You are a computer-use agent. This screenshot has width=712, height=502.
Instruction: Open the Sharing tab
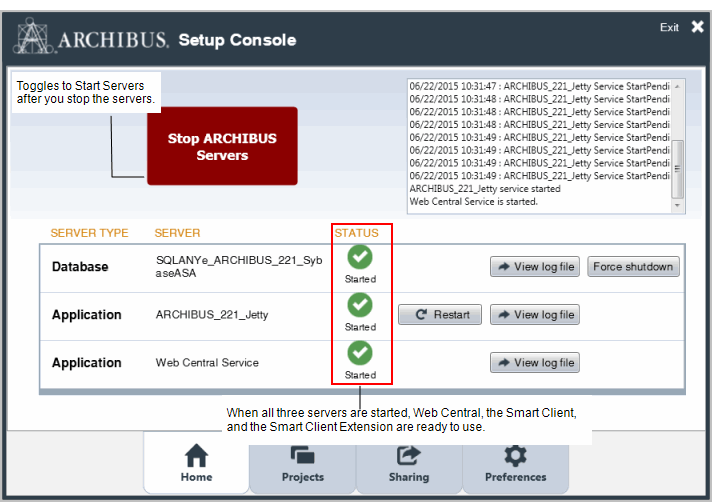(409, 468)
